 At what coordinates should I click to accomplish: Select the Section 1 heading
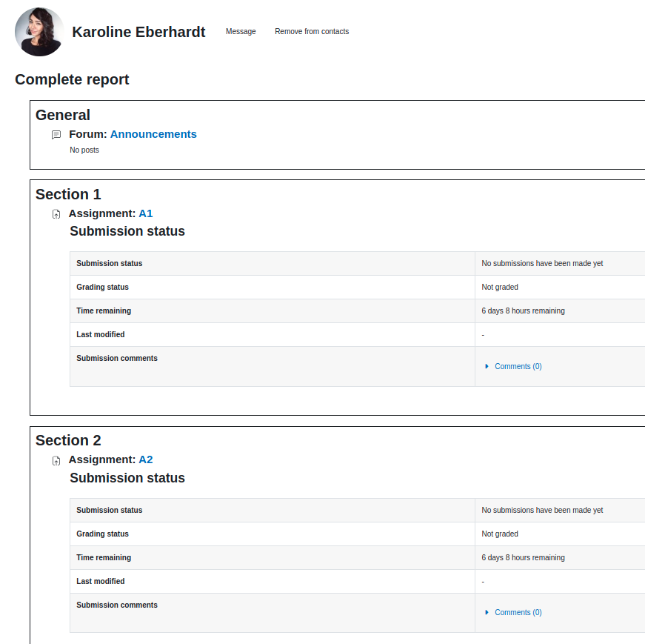(x=68, y=194)
